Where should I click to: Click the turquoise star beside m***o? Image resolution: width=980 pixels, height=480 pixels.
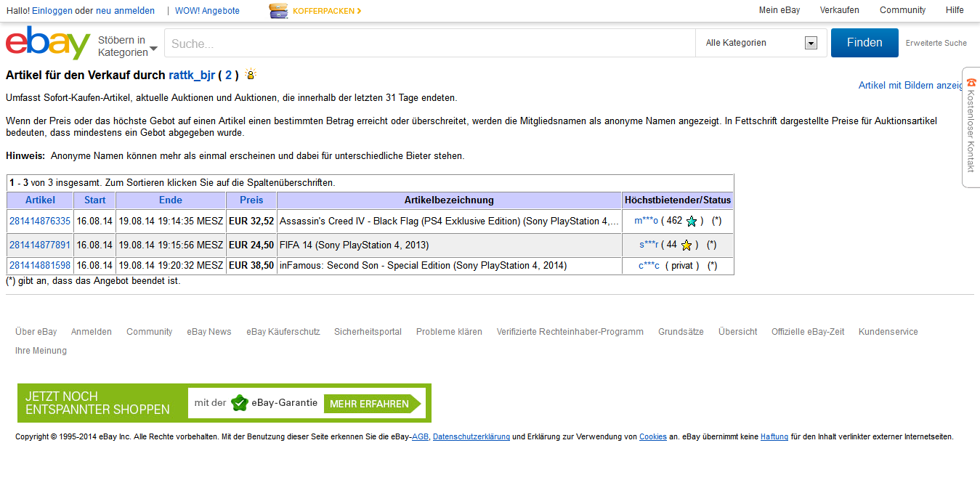tap(692, 221)
